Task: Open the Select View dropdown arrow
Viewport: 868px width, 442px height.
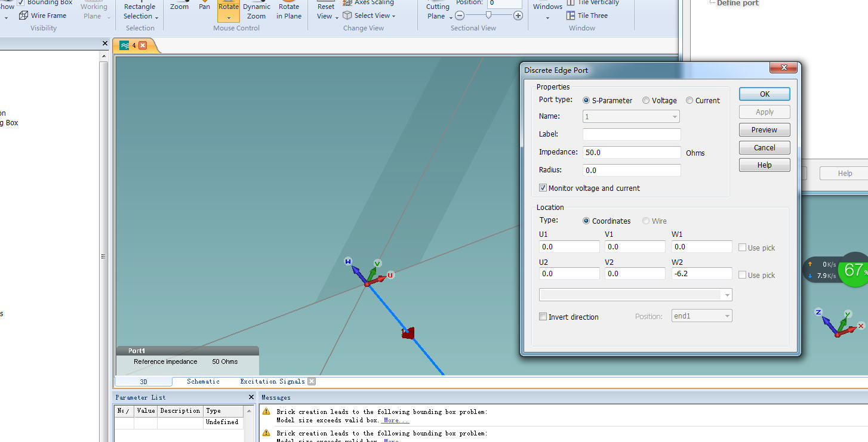Action: coord(393,16)
